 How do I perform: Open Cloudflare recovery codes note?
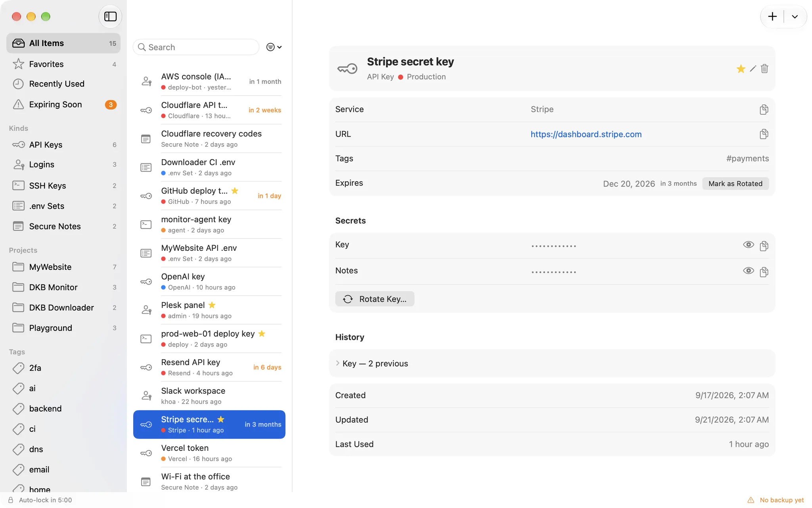pyautogui.click(x=209, y=139)
